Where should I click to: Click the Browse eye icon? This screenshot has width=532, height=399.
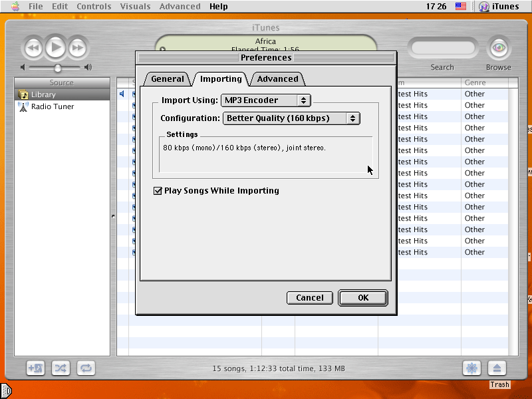(x=498, y=48)
